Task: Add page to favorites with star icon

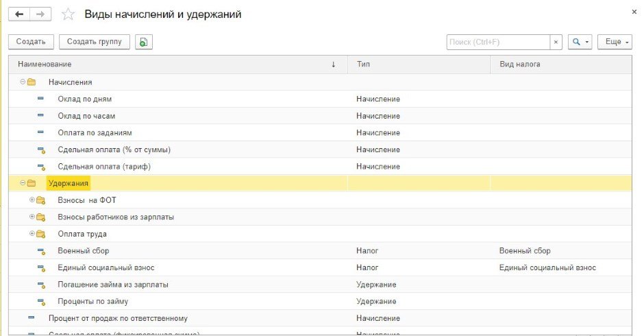Action: tap(68, 14)
